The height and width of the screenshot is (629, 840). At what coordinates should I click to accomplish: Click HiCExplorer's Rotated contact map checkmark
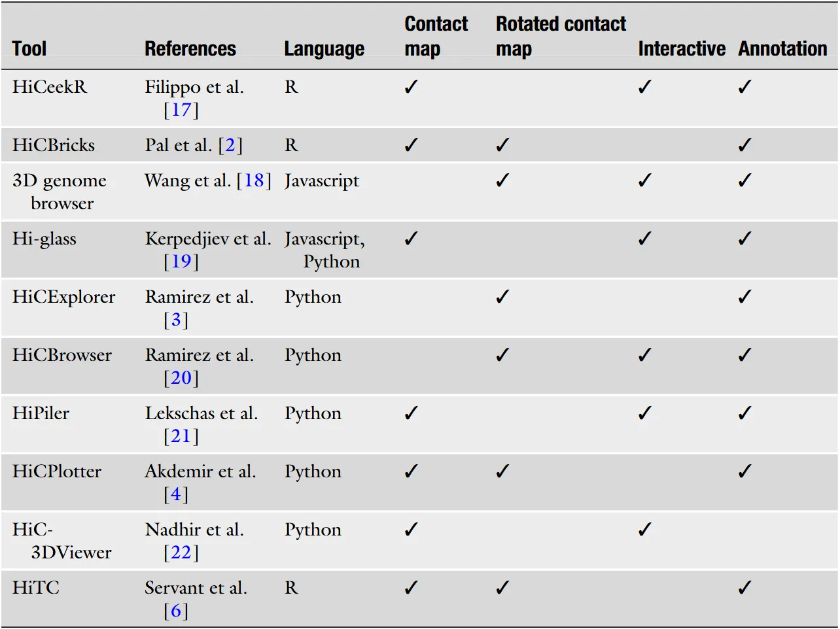pyautogui.click(x=502, y=297)
